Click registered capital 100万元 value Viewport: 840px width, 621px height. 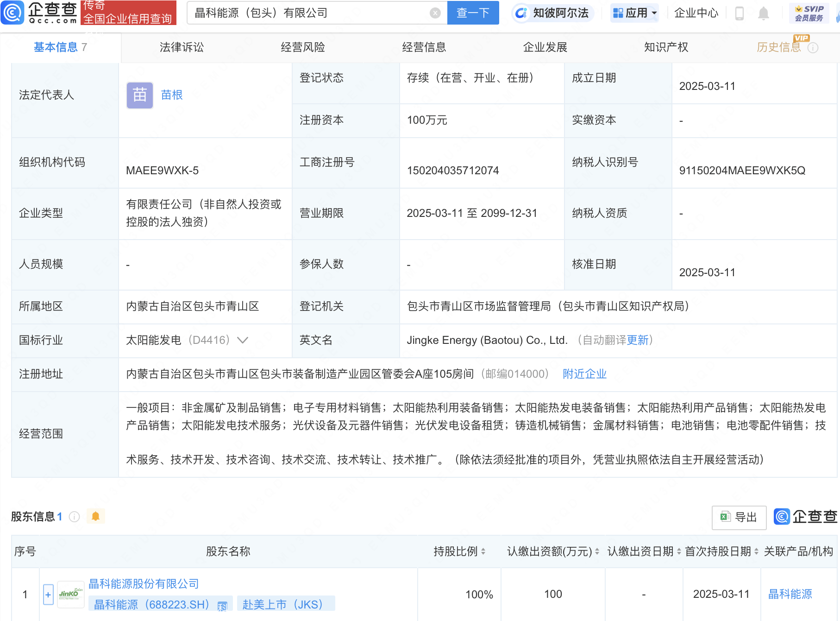(427, 120)
